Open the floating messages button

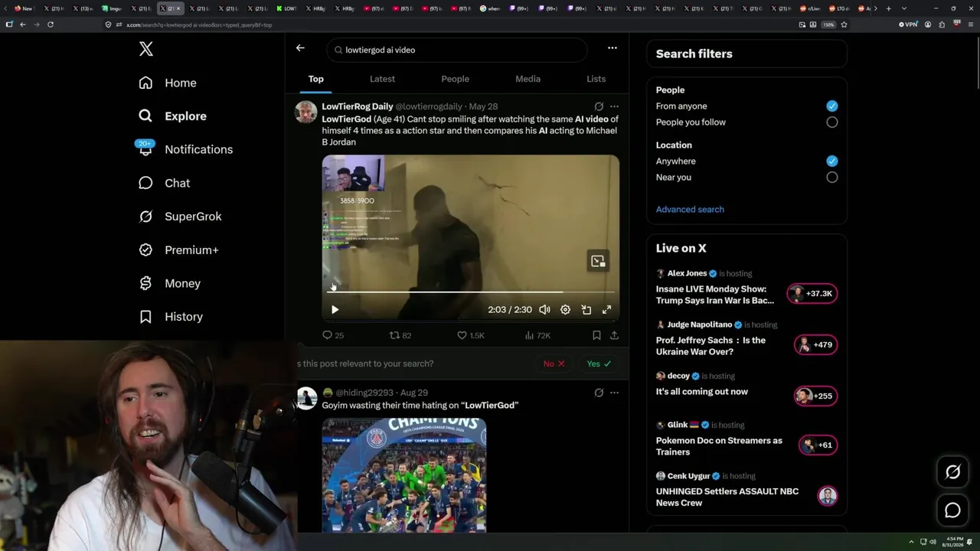[952, 510]
